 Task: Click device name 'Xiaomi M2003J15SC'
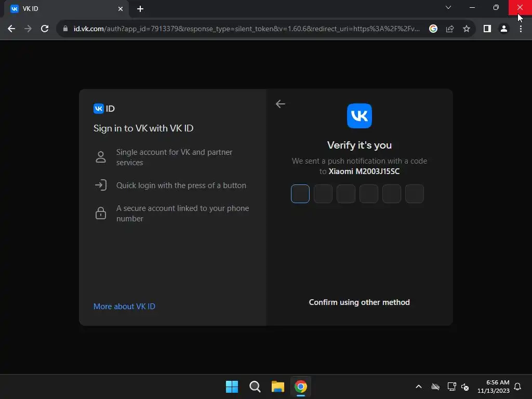coord(364,171)
